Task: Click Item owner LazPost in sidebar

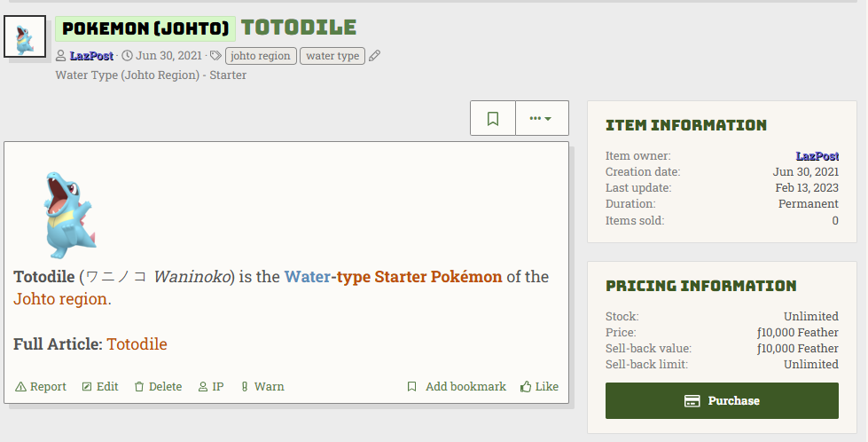Action: [817, 156]
